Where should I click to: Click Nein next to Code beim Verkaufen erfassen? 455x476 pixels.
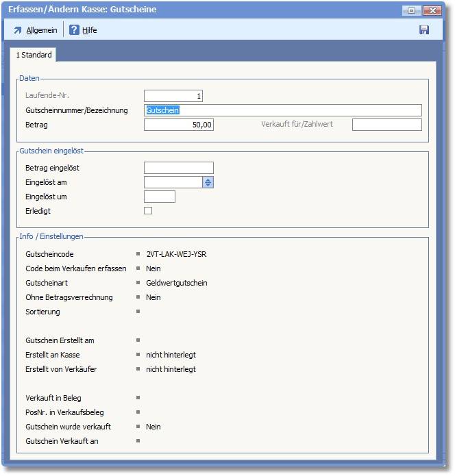pyautogui.click(x=153, y=268)
